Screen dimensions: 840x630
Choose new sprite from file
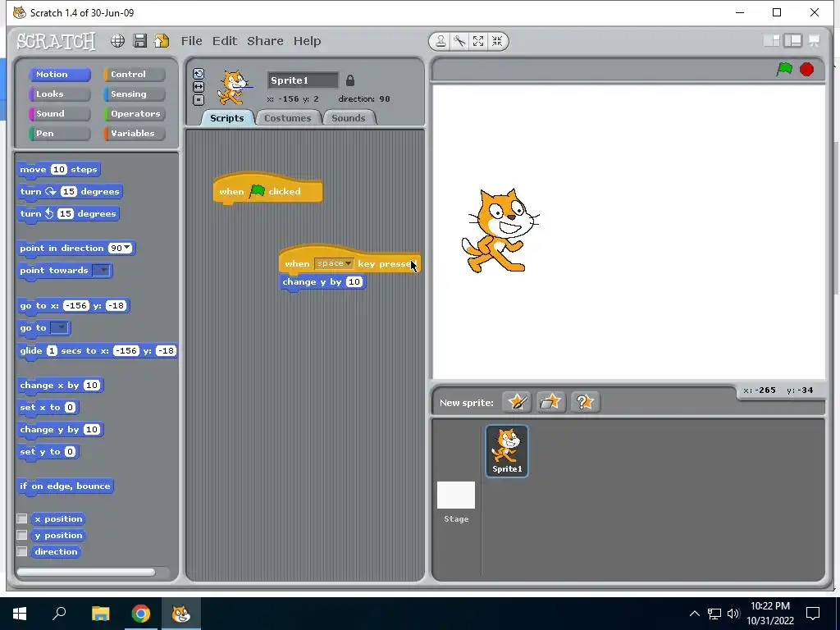coord(550,402)
